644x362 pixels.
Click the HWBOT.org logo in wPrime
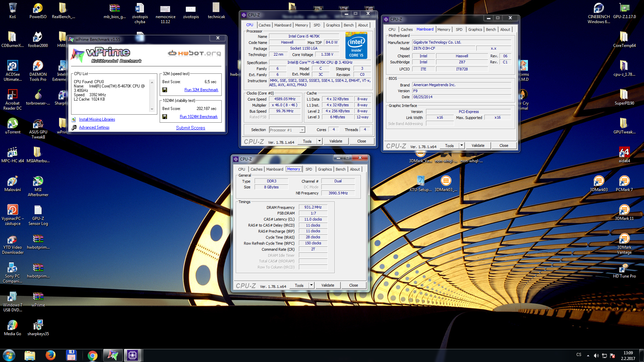(195, 53)
